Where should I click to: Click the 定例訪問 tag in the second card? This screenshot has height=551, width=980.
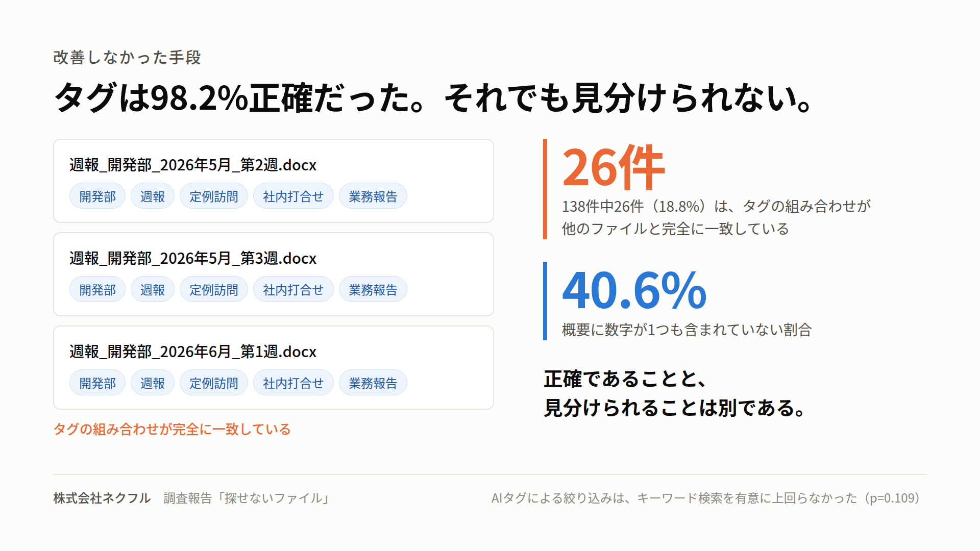(x=214, y=289)
